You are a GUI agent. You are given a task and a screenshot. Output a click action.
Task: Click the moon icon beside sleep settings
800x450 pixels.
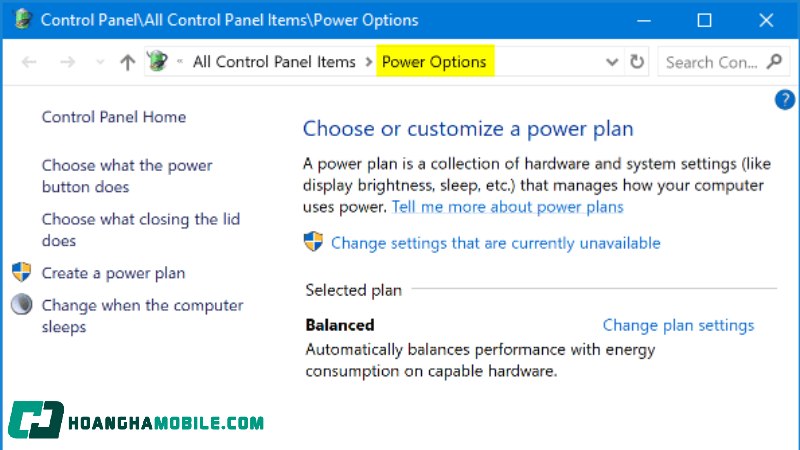21,305
